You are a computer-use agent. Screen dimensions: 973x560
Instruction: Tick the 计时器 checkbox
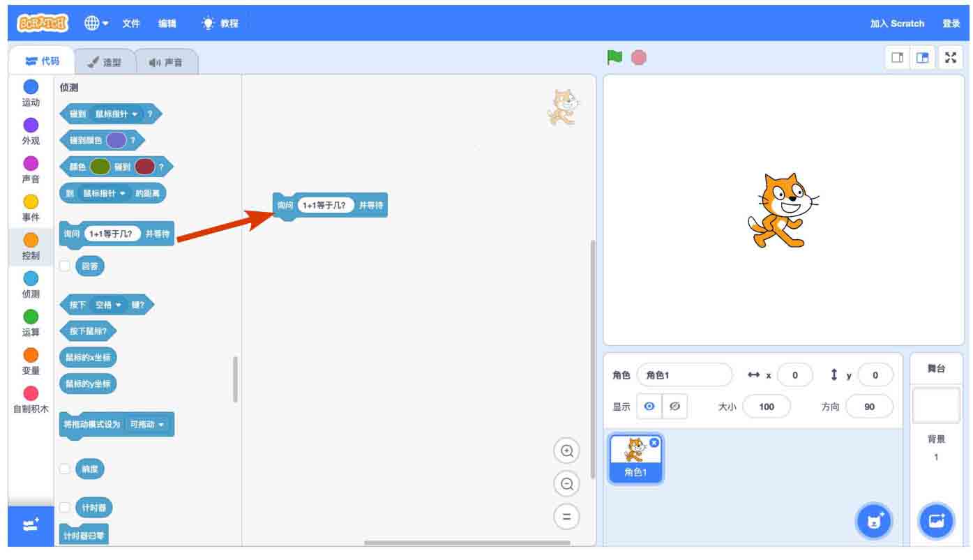(65, 507)
